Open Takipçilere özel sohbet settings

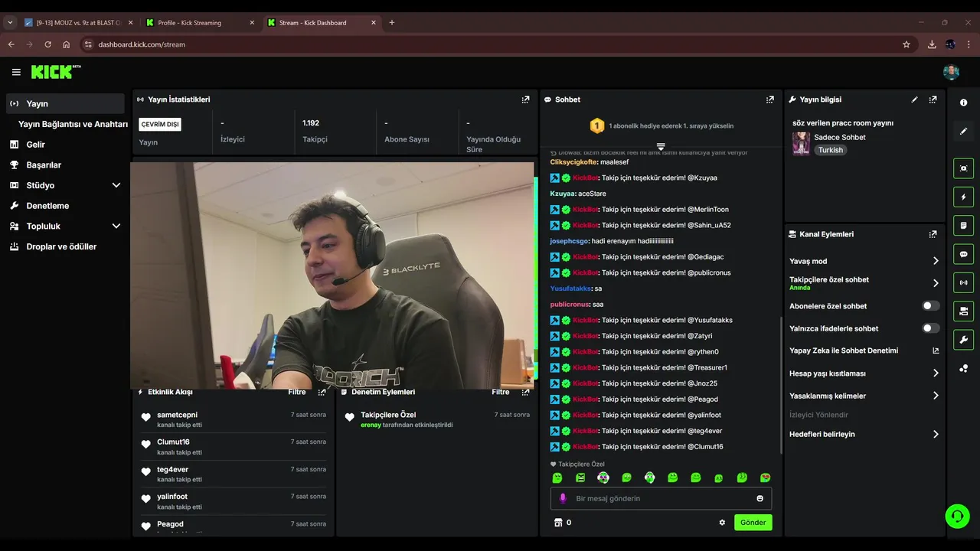click(864, 283)
